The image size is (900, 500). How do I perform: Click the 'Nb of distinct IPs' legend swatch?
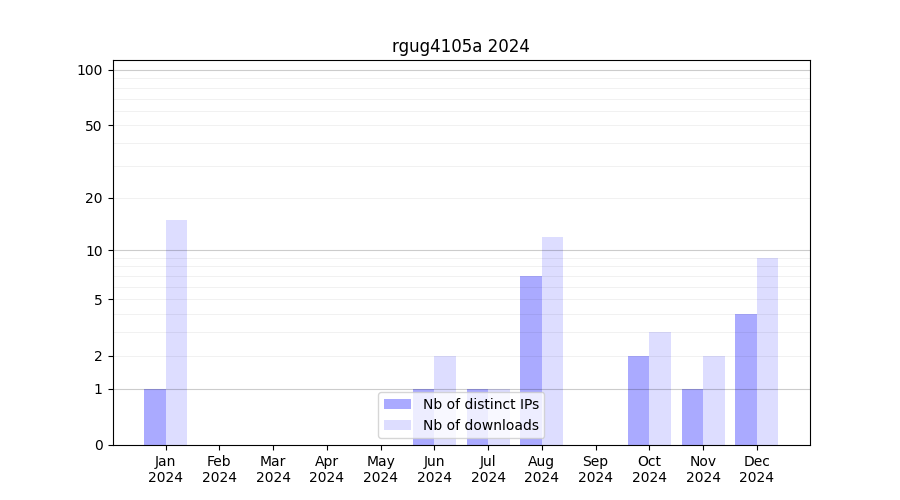[x=398, y=404]
